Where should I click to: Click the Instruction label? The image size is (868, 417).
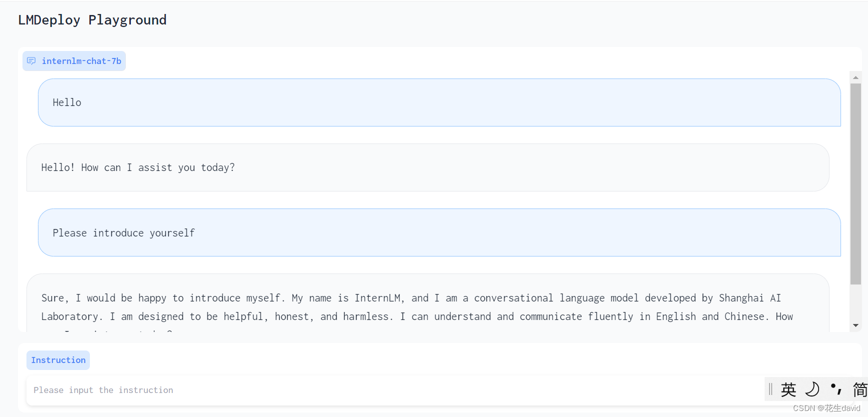58,360
